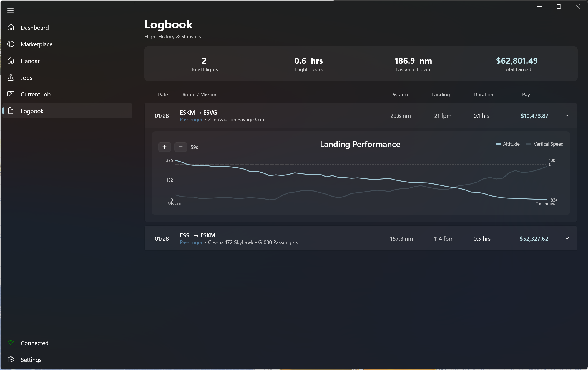Hide Altitude line by clicking its legend marker

[x=498, y=144]
